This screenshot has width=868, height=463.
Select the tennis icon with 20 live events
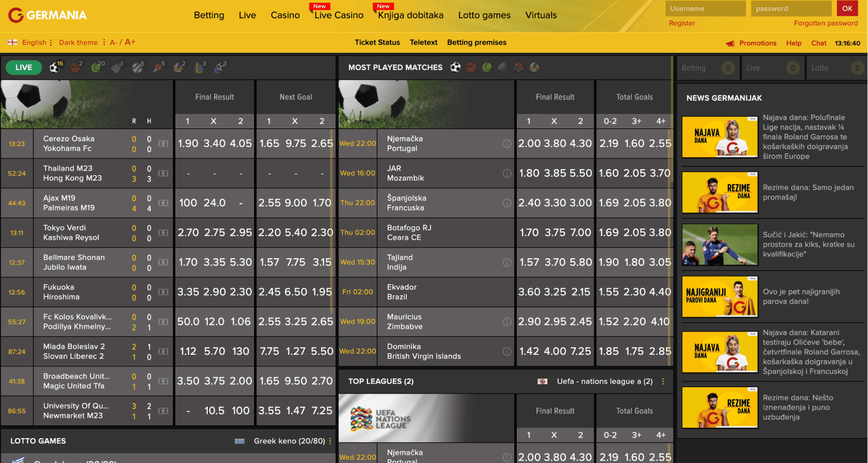[x=97, y=68]
